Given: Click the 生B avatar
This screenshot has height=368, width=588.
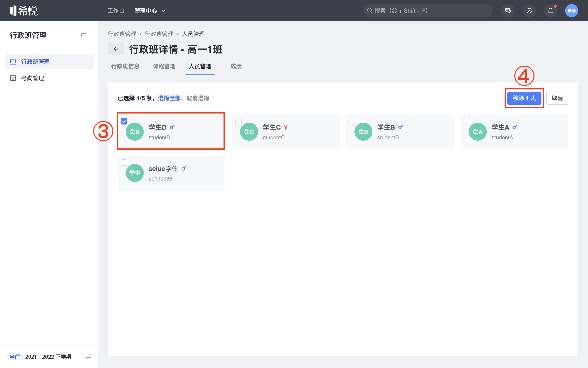Looking at the screenshot, I should tap(363, 132).
